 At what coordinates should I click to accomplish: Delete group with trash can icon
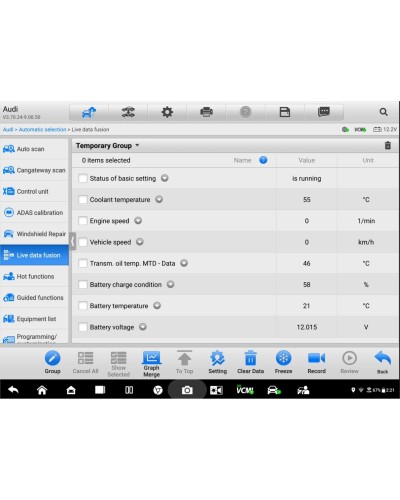pos(388,145)
